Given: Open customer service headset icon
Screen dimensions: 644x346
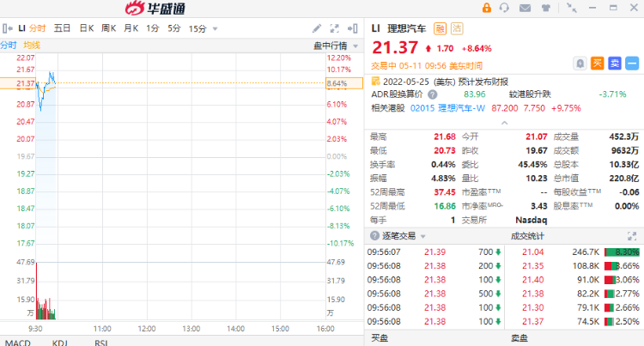Looking at the screenshot, I should tap(506, 9).
